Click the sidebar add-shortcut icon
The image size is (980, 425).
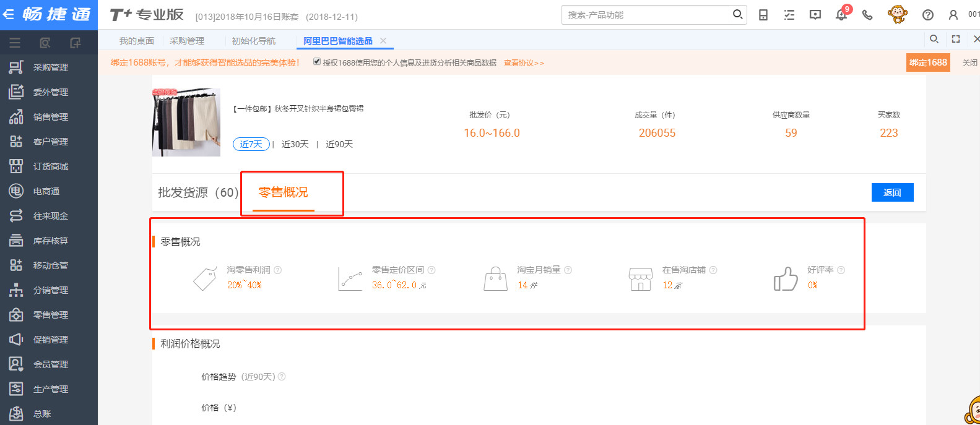(75, 43)
